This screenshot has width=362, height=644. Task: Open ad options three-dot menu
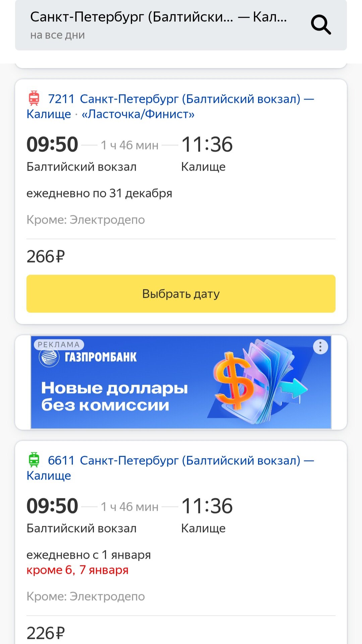[320, 347]
